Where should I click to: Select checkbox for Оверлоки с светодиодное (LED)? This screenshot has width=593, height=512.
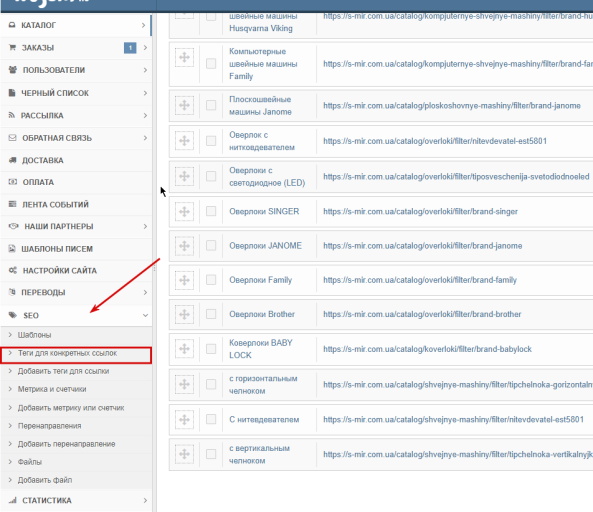click(x=211, y=176)
